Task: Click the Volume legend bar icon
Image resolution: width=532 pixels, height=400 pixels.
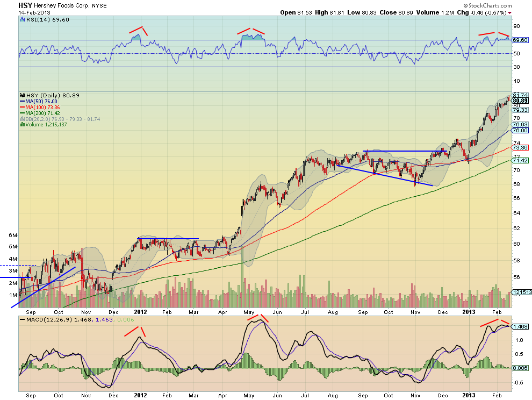Action: (23, 125)
